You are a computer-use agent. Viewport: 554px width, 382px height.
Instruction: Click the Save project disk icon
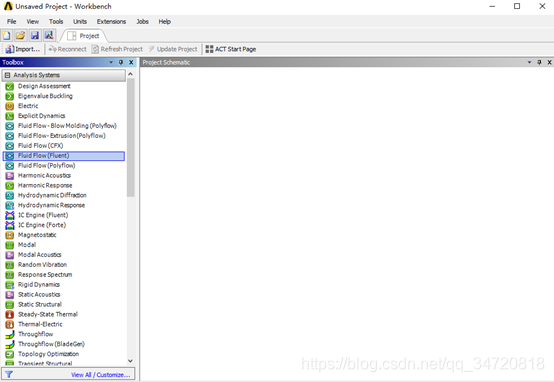pyautogui.click(x=35, y=35)
